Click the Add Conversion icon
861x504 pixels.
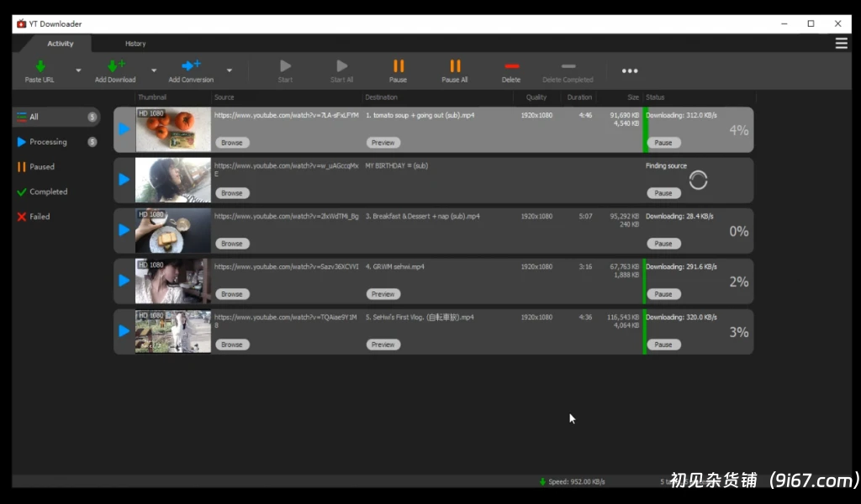pyautogui.click(x=191, y=66)
